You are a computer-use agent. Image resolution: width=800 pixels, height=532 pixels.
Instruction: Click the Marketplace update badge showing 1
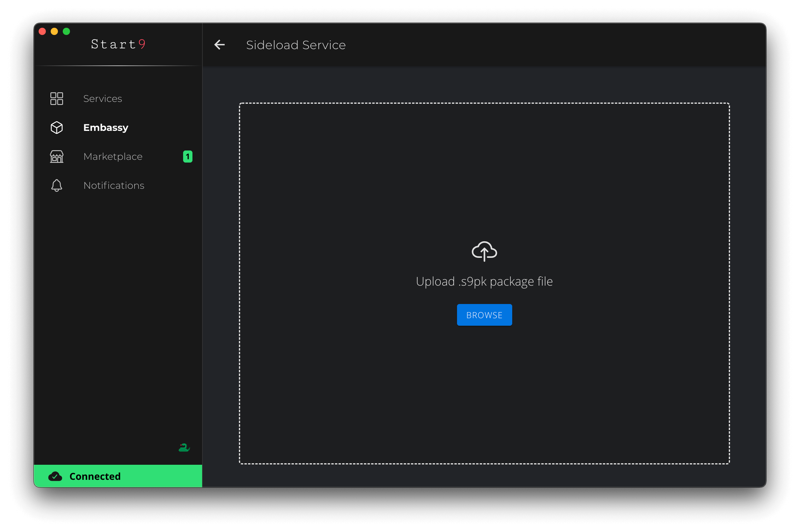(188, 157)
